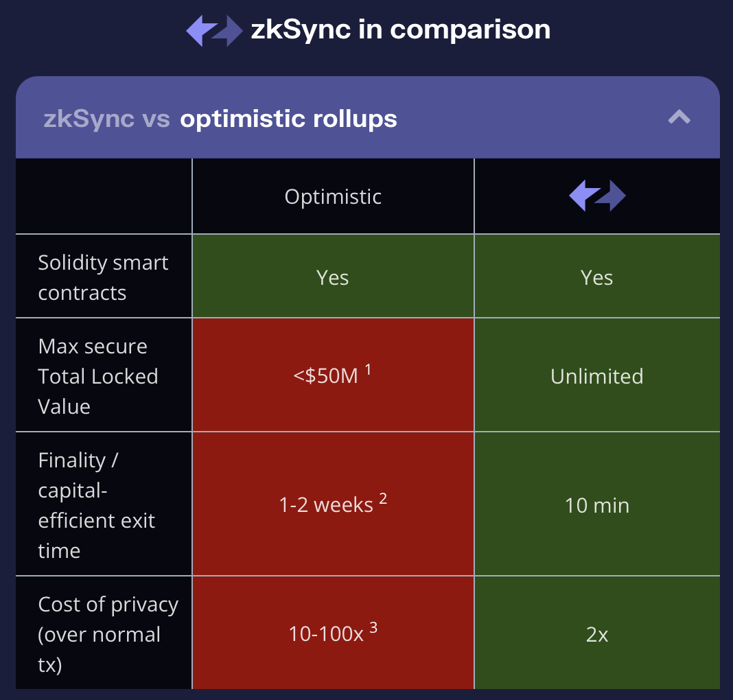Click the green 10 min cell
This screenshot has width=733, height=700.
[x=596, y=506]
